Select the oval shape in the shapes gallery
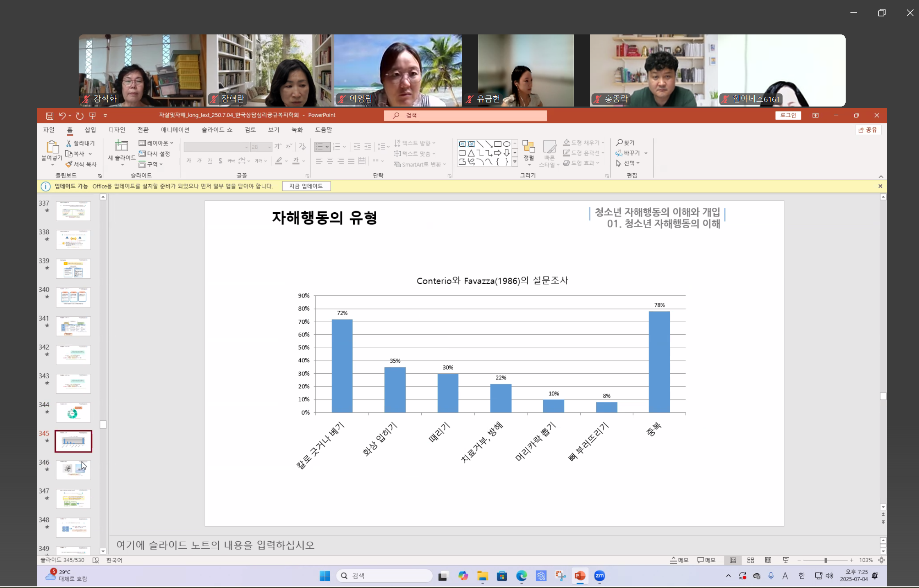The image size is (919, 588). pos(506,144)
